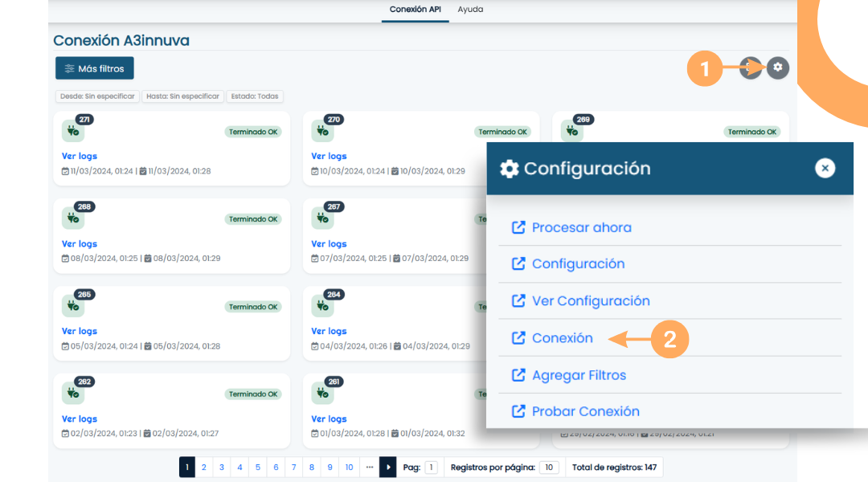Click the Más filtros button
Screen dimensions: 868x482
[95, 68]
